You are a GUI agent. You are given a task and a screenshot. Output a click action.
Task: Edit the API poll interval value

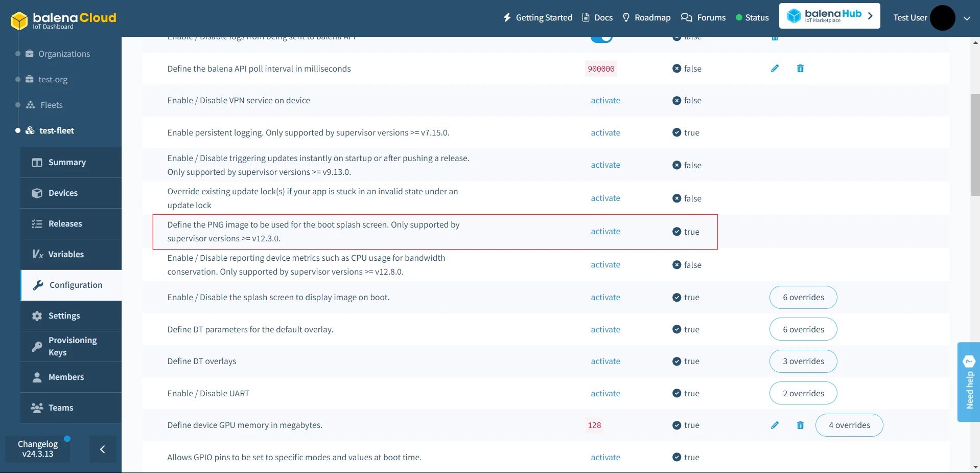(775, 69)
